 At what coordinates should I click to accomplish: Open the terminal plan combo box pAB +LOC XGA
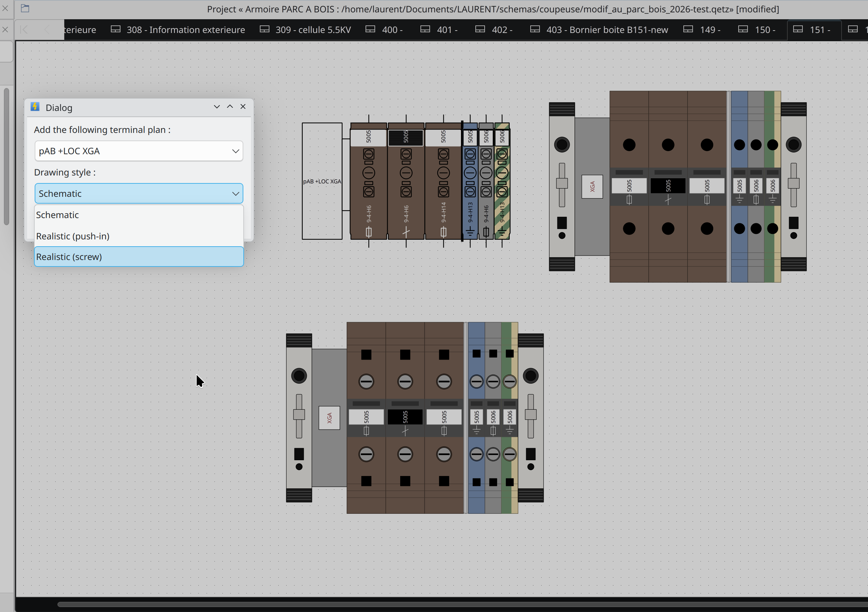139,151
